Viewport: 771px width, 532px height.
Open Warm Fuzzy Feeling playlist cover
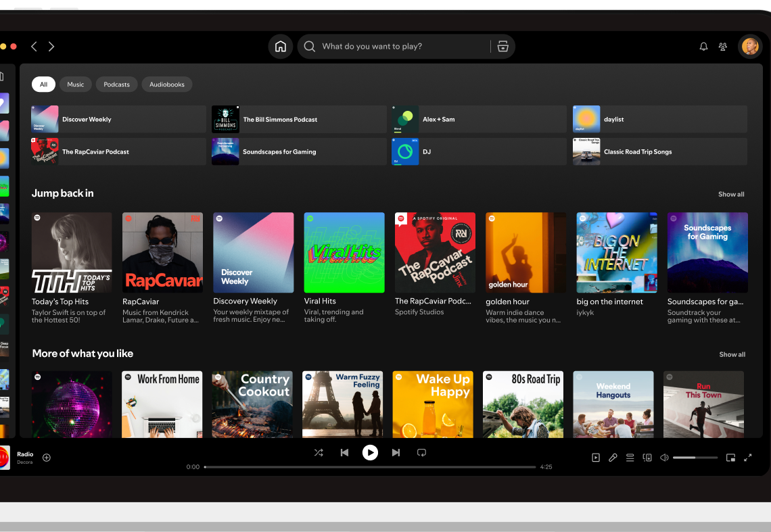pyautogui.click(x=343, y=404)
